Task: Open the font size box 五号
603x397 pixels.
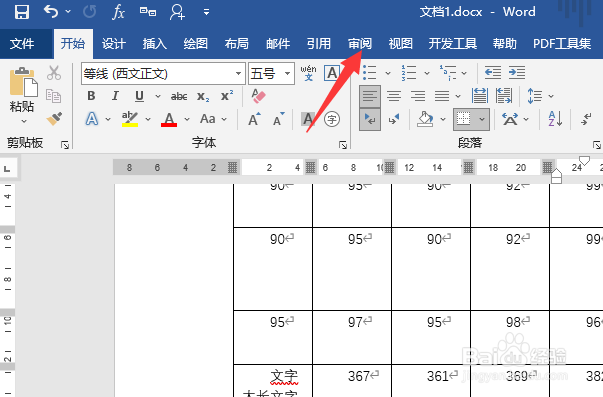Action: tap(271, 73)
